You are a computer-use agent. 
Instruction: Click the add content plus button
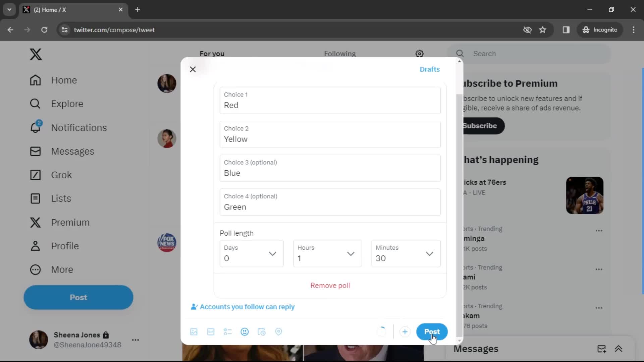404,331
